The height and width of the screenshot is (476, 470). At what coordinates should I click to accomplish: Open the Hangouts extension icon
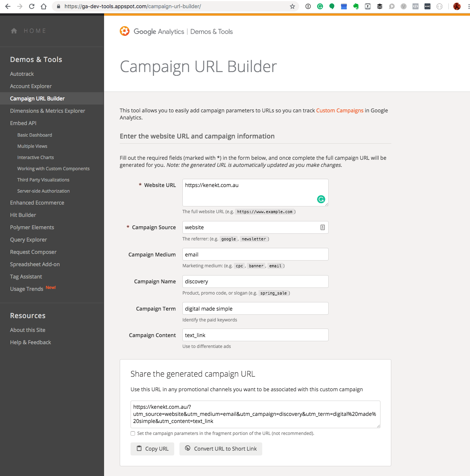[x=332, y=6]
